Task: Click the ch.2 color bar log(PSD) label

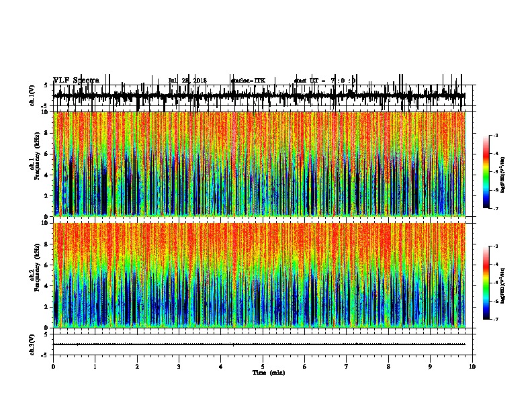Action: [x=503, y=285]
